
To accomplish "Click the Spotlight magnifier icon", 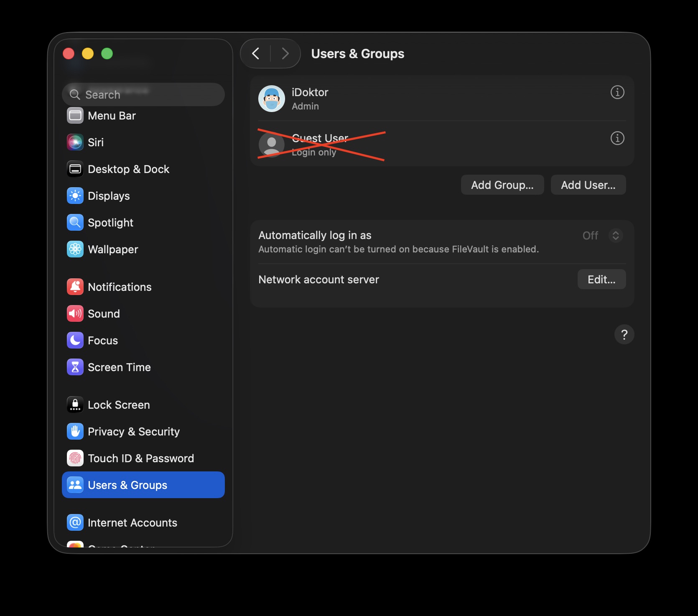I will (x=75, y=222).
